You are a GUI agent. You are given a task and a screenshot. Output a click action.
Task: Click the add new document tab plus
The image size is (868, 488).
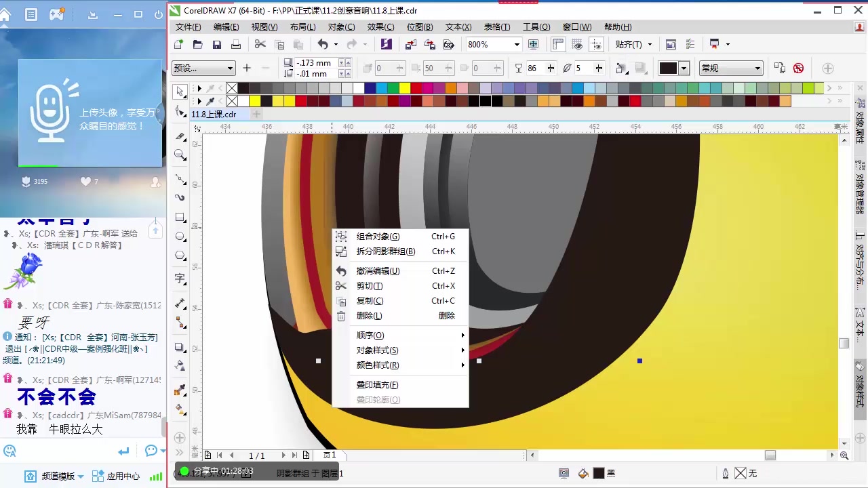[256, 115]
